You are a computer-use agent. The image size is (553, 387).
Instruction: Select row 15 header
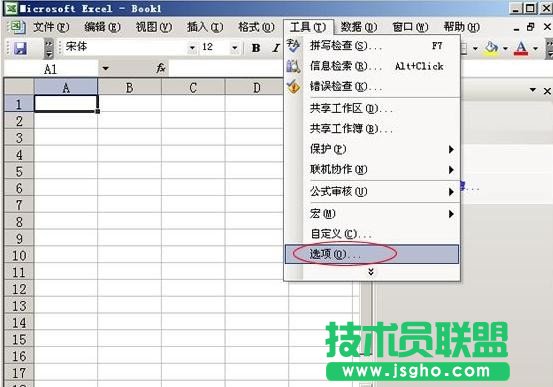pos(19,339)
